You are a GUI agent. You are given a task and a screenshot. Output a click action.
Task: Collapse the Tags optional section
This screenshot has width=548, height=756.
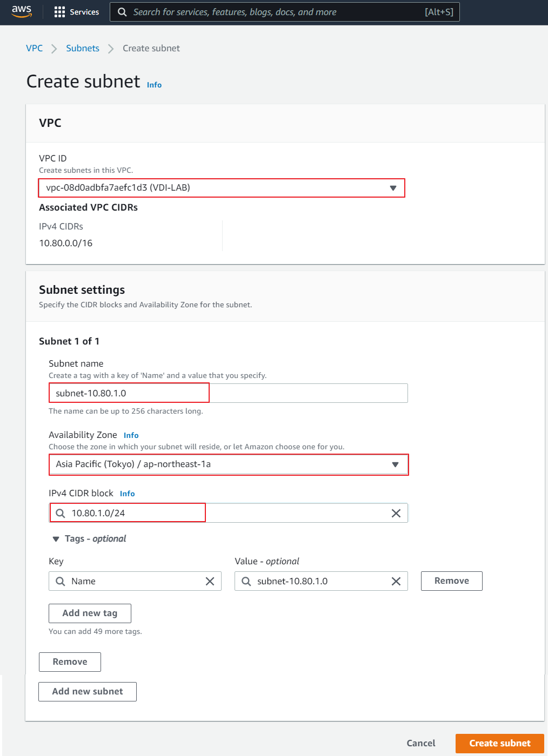[x=56, y=539]
